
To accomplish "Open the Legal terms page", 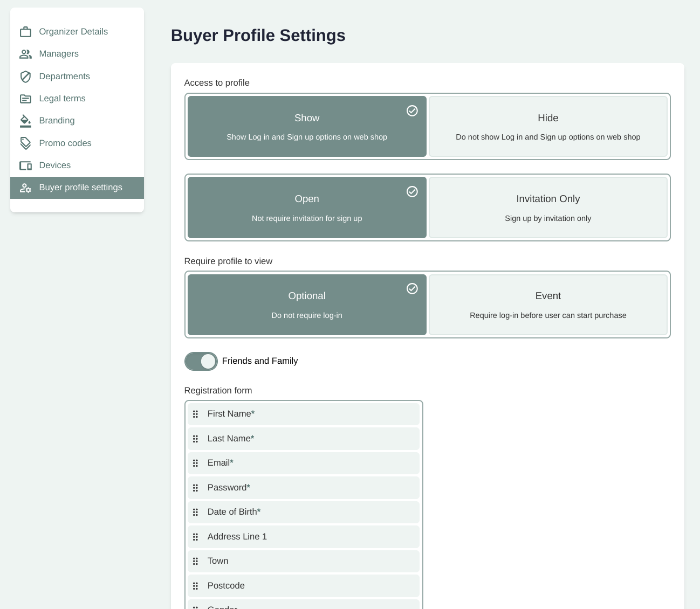I will click(63, 99).
